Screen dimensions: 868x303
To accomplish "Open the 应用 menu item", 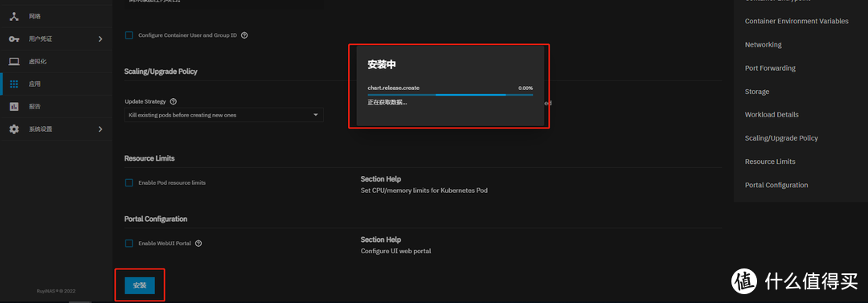I will tap(55, 84).
